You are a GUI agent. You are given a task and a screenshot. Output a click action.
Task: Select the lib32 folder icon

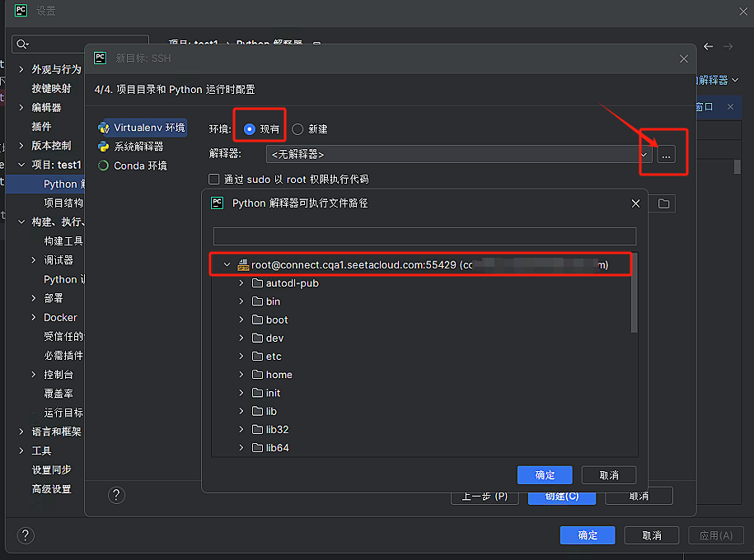coord(258,429)
